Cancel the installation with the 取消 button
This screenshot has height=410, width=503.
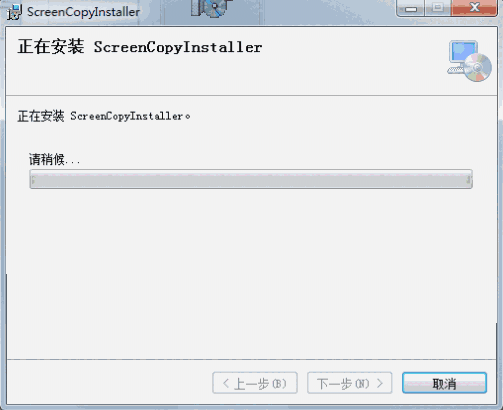[444, 383]
